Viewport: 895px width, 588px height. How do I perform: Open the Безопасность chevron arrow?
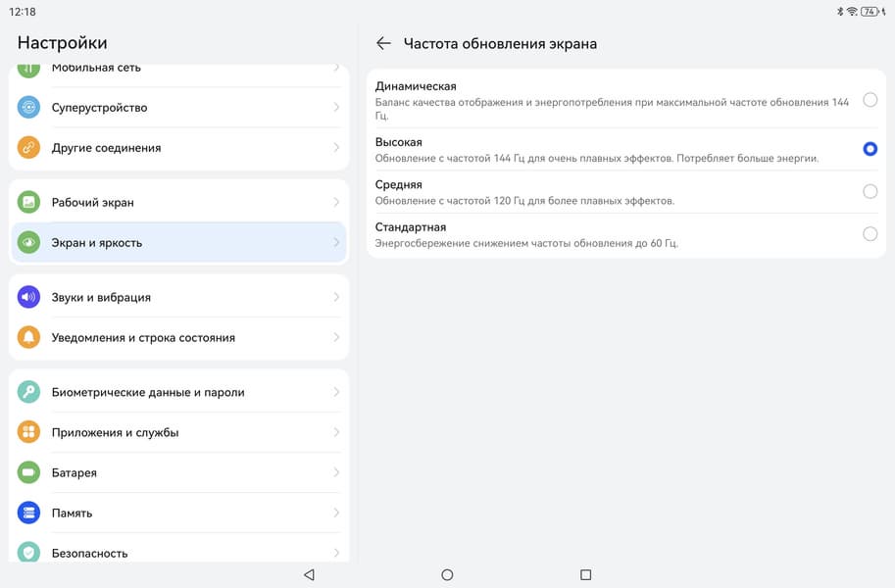click(336, 553)
